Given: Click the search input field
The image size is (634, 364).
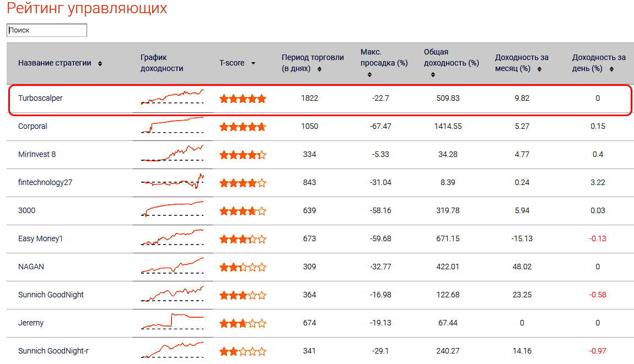Looking at the screenshot, I should (x=47, y=30).
